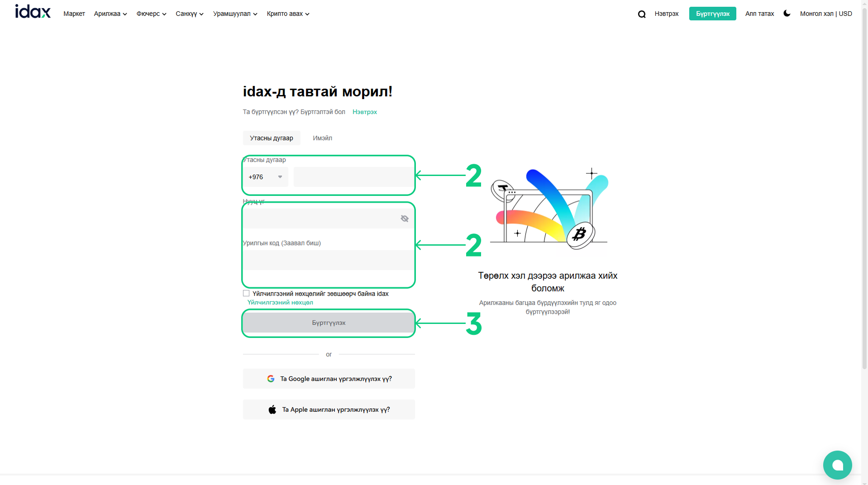
Task: Select the Утасны дугаар tab
Action: point(271,138)
